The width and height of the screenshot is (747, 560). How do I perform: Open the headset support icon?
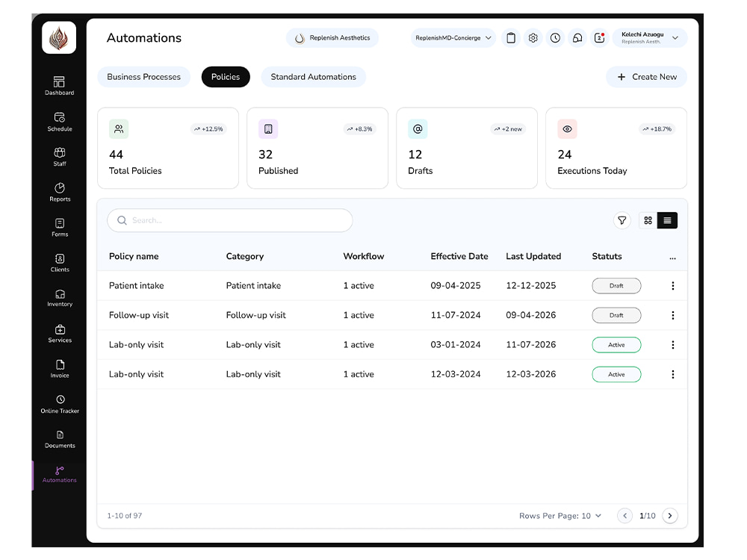[577, 38]
